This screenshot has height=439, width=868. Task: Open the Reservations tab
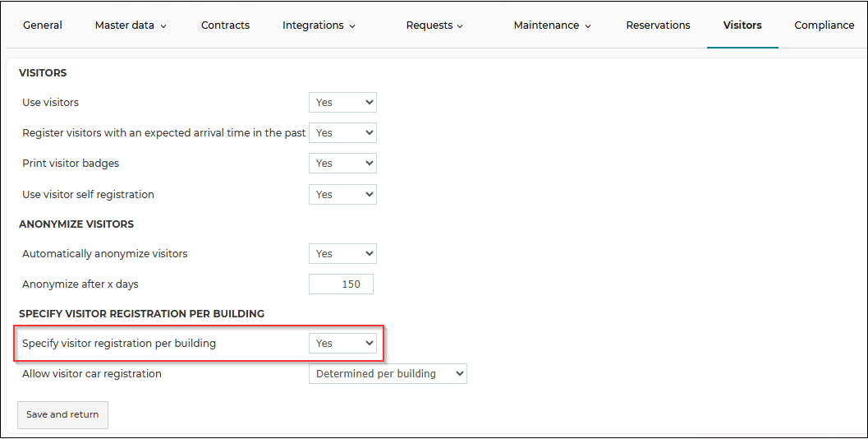(x=659, y=25)
